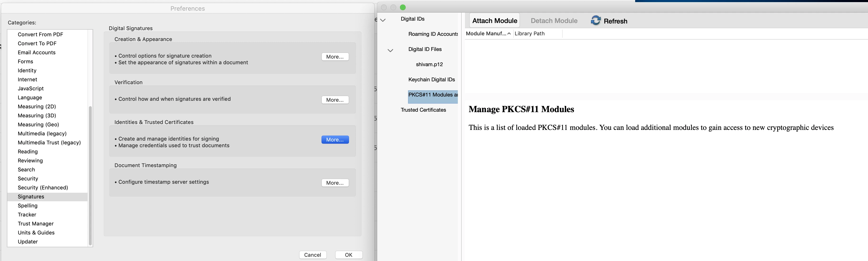Click the categories list scrollbar
The width and height of the screenshot is (868, 261).
(x=90, y=175)
